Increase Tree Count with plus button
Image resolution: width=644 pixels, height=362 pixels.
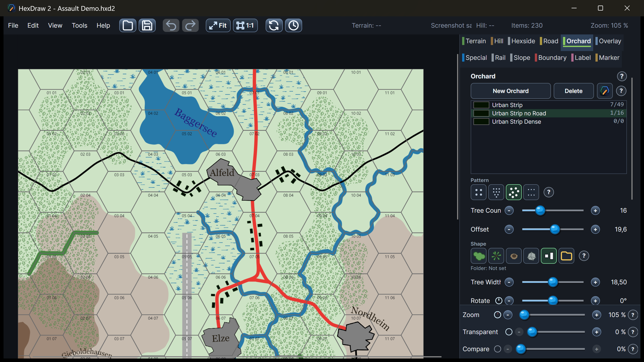pos(595,211)
